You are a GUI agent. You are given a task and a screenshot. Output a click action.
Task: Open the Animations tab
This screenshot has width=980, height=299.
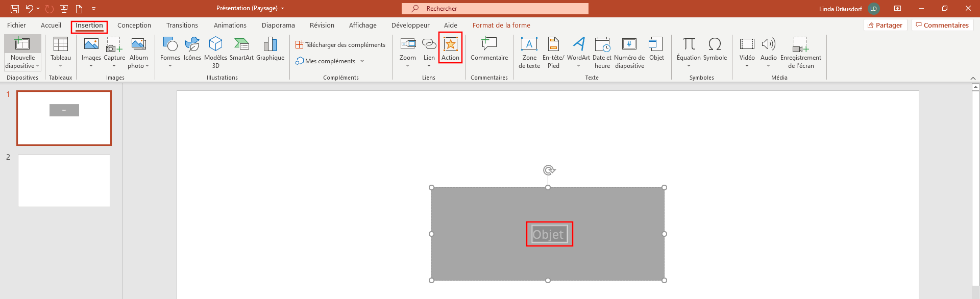(x=230, y=26)
